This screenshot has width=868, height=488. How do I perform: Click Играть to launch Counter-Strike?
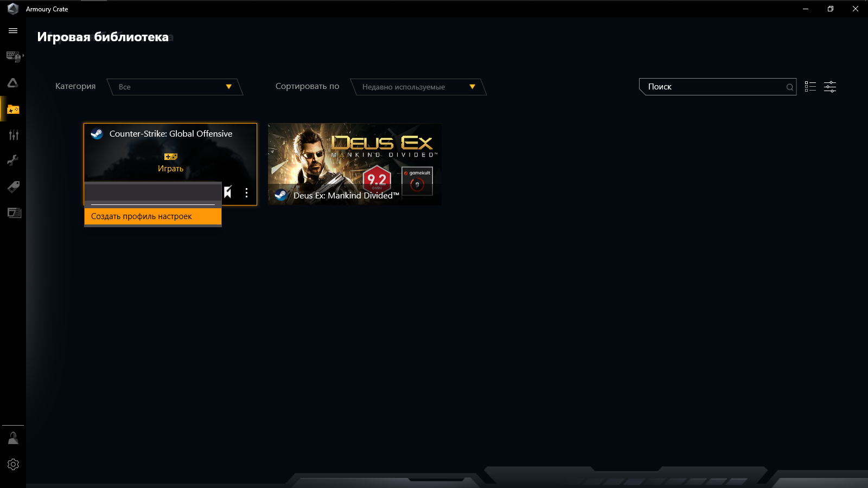pos(170,163)
